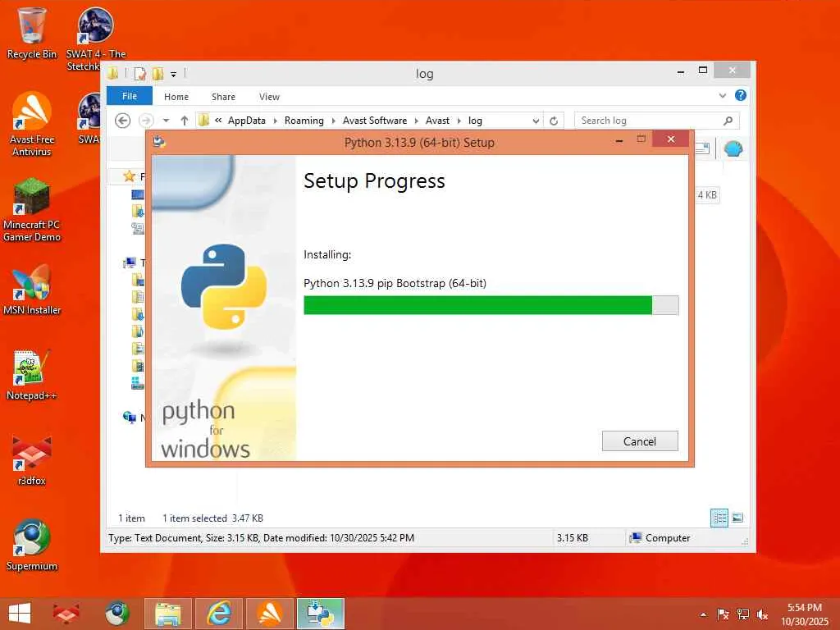The image size is (840, 630).
Task: Expand previous breadcrumb locations chevron
Action: [x=218, y=121]
